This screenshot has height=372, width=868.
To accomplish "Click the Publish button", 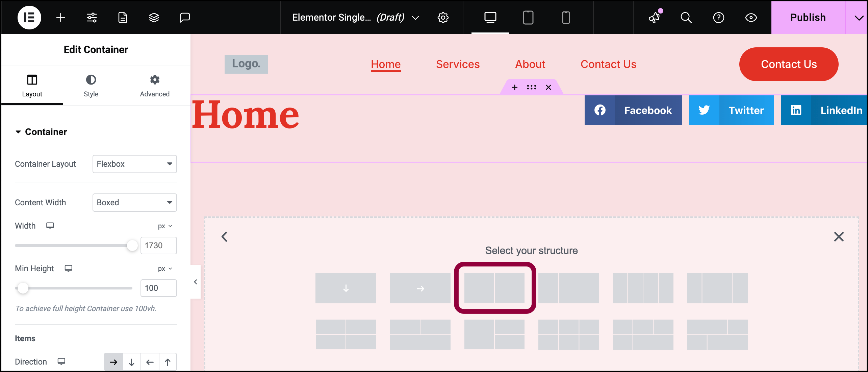I will point(809,17).
